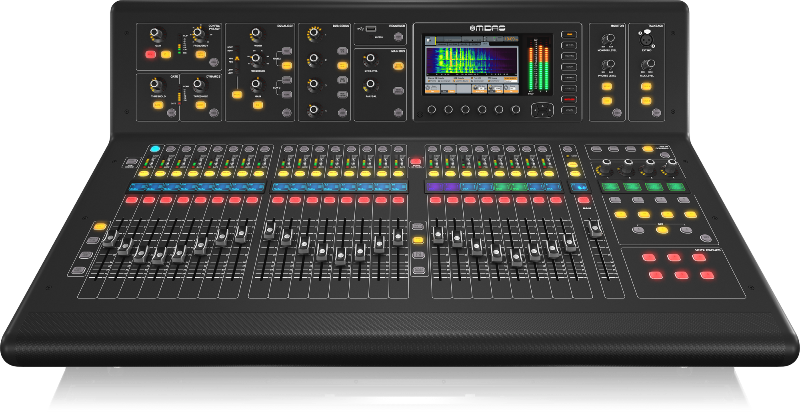This screenshot has width=800, height=412.
Task: Click the top Bus Sends knob with full LED ring
Action: coord(314,34)
